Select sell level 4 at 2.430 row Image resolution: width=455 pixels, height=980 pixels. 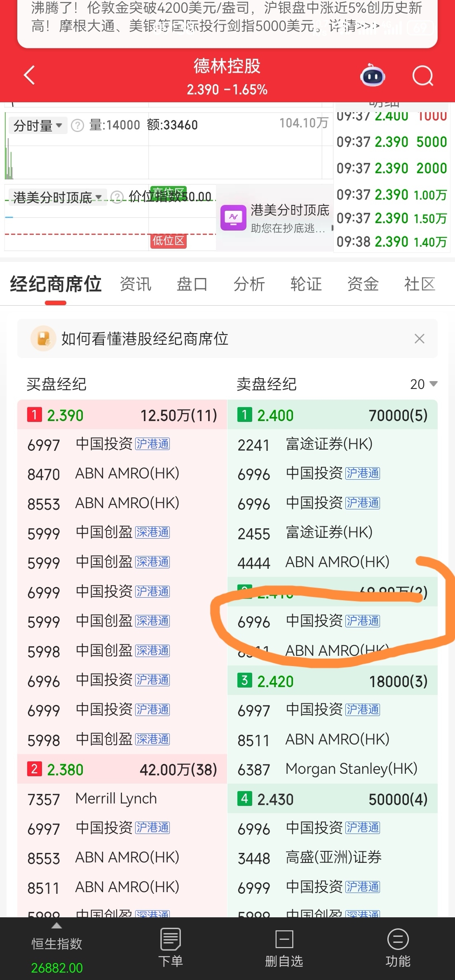332,799
